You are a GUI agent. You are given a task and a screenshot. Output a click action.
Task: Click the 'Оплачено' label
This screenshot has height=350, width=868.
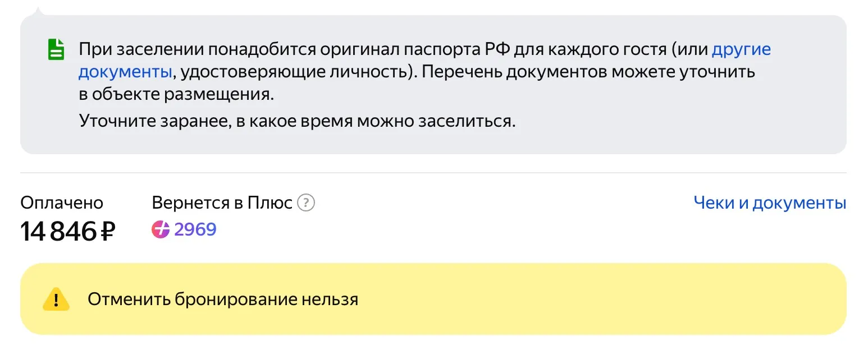[x=62, y=202]
